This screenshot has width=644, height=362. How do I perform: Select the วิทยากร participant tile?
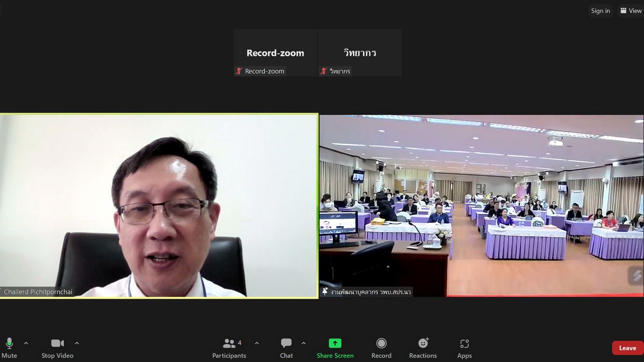pyautogui.click(x=360, y=53)
